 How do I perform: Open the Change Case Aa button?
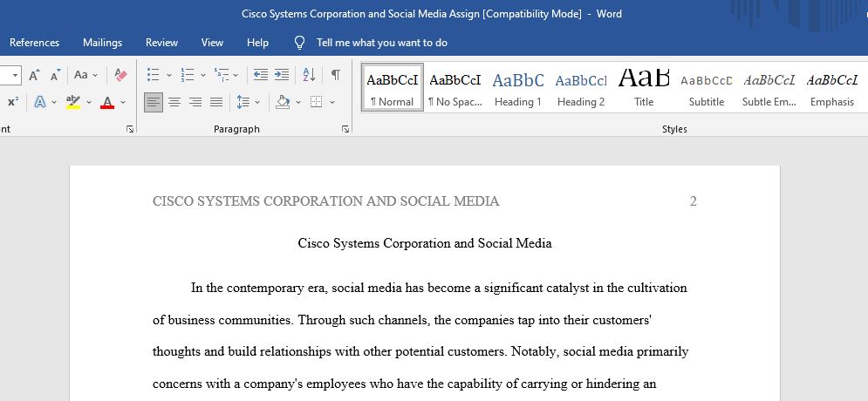(x=81, y=75)
